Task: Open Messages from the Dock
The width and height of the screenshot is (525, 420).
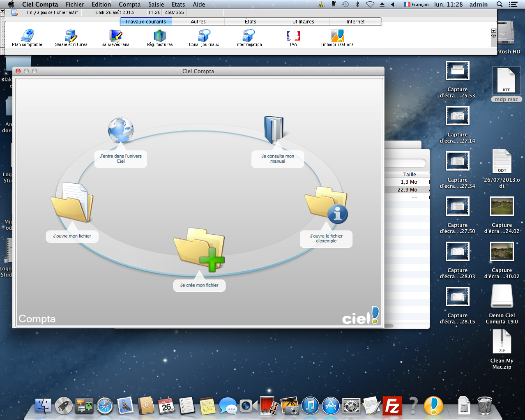Action: [x=228, y=406]
